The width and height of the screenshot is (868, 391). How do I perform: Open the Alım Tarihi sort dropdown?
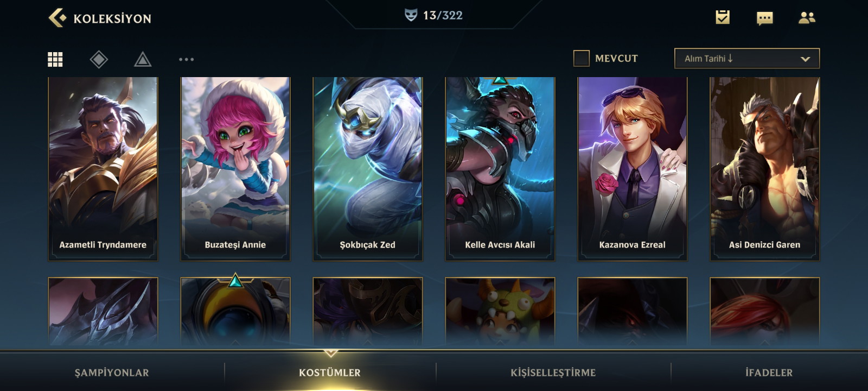(746, 59)
